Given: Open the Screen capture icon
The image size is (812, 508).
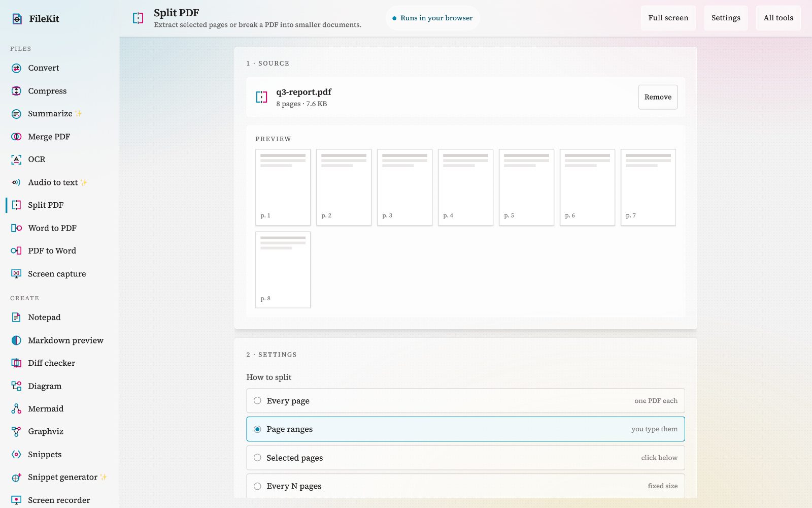Looking at the screenshot, I should click(16, 274).
